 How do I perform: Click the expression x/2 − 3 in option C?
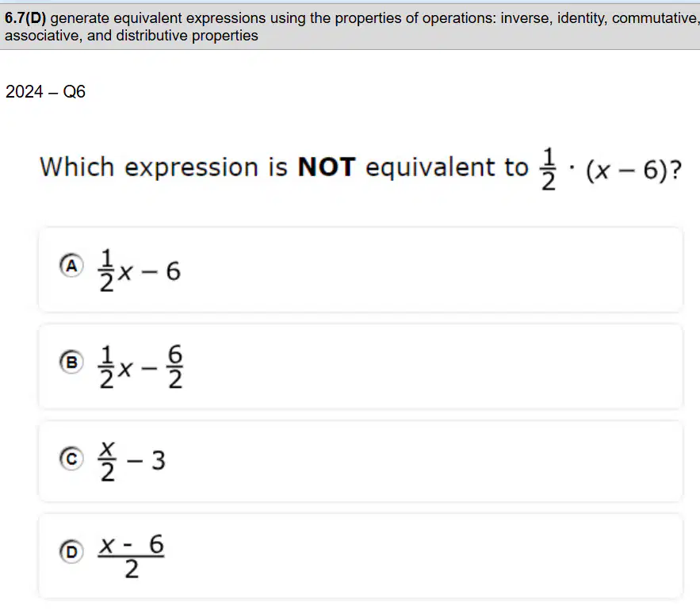click(x=132, y=462)
